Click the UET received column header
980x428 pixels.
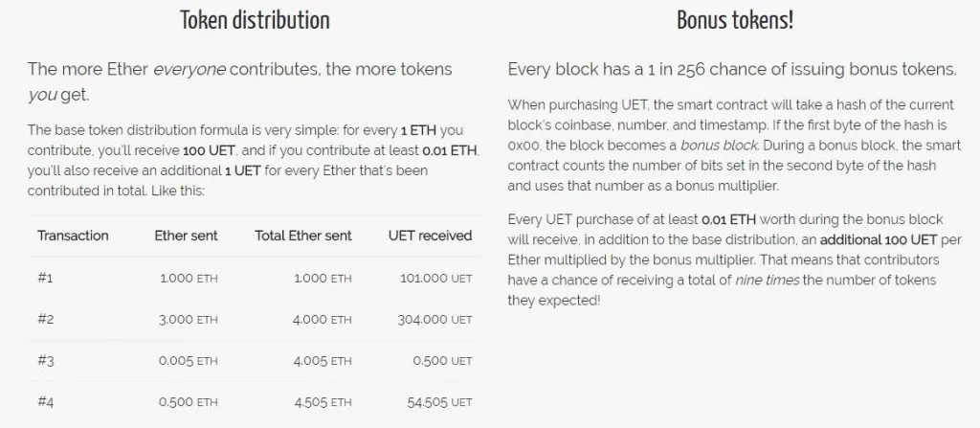(431, 236)
